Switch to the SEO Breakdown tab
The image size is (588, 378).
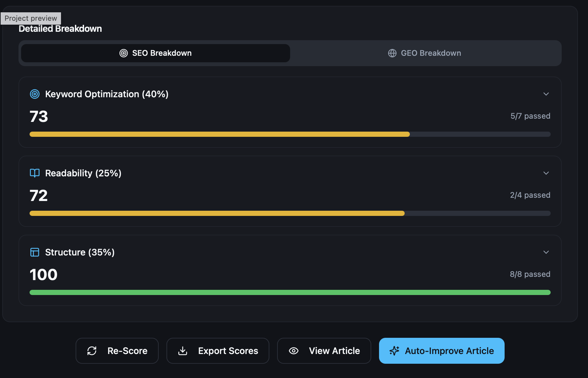point(155,53)
